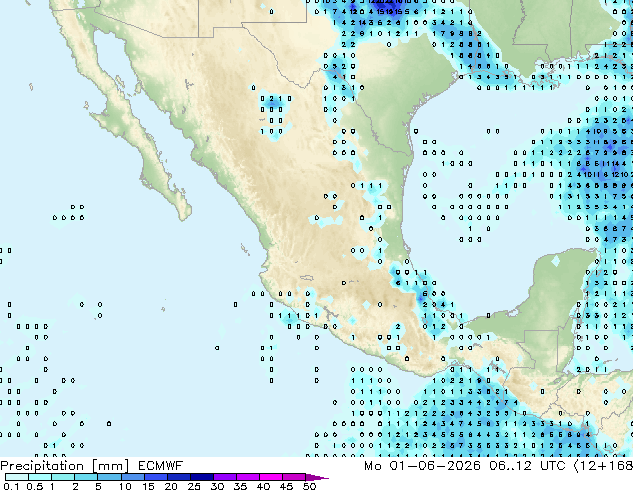Click the ECMWF model label
The height and width of the screenshot is (490, 634).
coord(161,466)
